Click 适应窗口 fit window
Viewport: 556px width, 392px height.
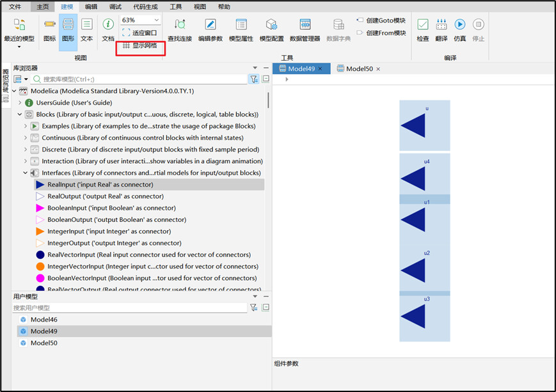tap(139, 33)
